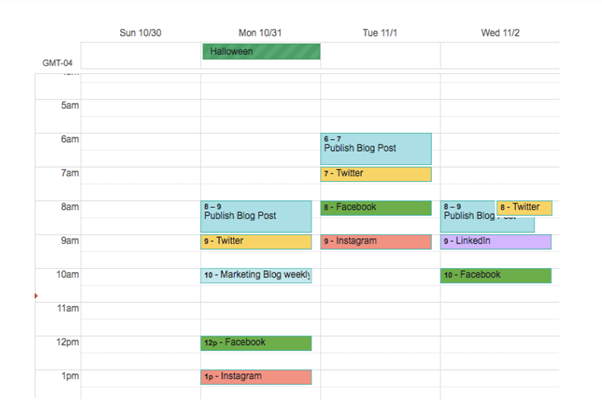The width and height of the screenshot is (602, 417).
Task: Select Monday's 9 Twitter event
Action: pyautogui.click(x=256, y=242)
